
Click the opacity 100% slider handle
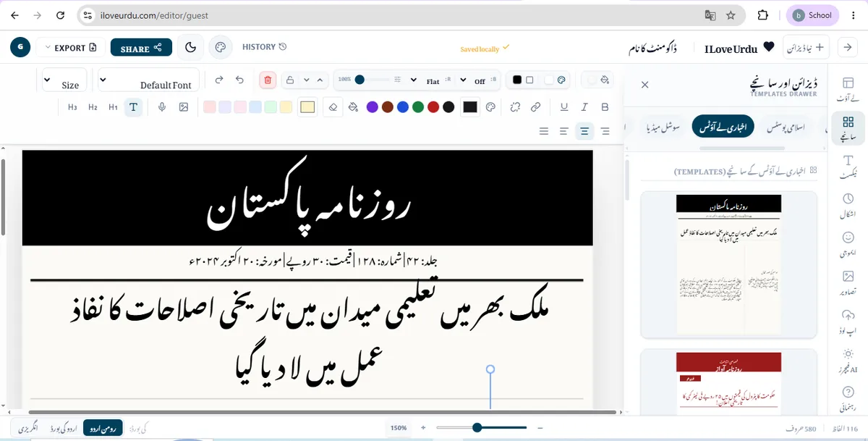pos(359,80)
